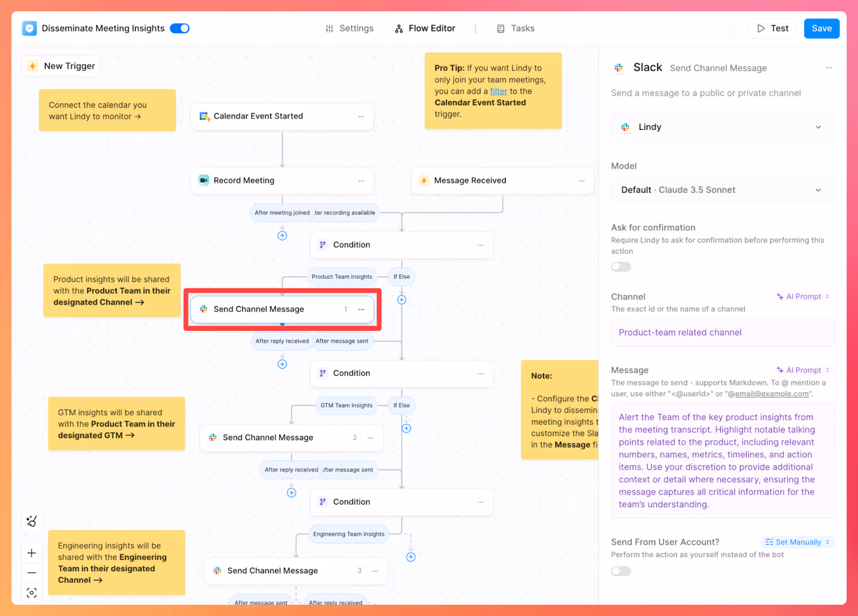858x616 pixels.
Task: Change Message field AI Prompt mode
Action: 803,370
